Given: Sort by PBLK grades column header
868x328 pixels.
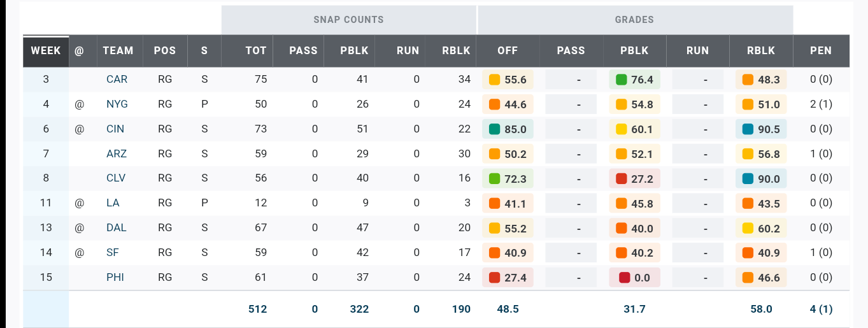Looking at the screenshot, I should pos(634,51).
